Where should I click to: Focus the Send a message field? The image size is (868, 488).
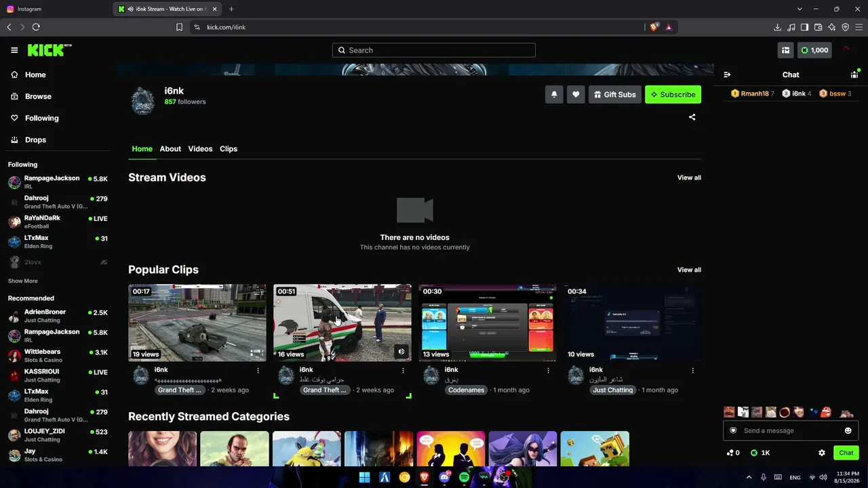[790, 430]
